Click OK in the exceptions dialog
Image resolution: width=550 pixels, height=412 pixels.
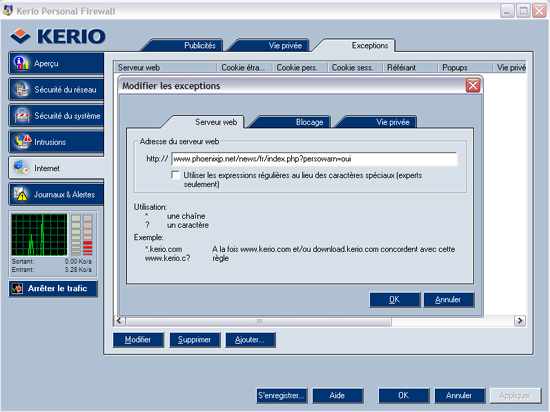(x=395, y=300)
